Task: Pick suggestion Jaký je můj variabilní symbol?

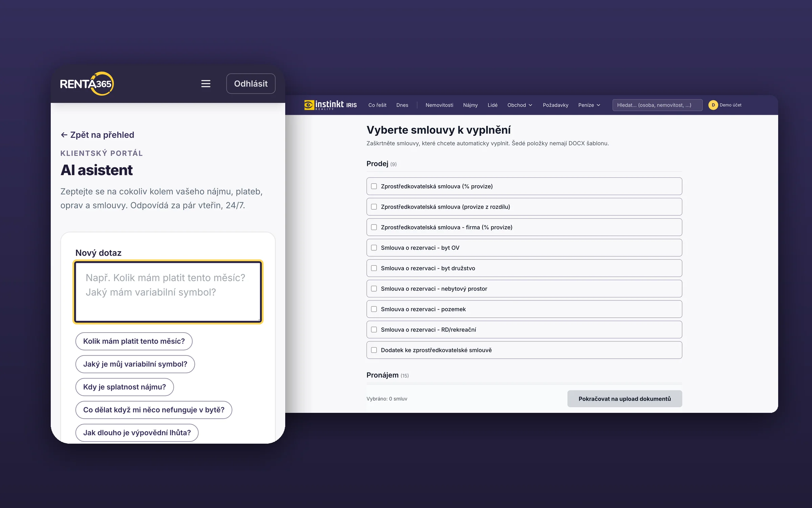Action: pyautogui.click(x=135, y=364)
